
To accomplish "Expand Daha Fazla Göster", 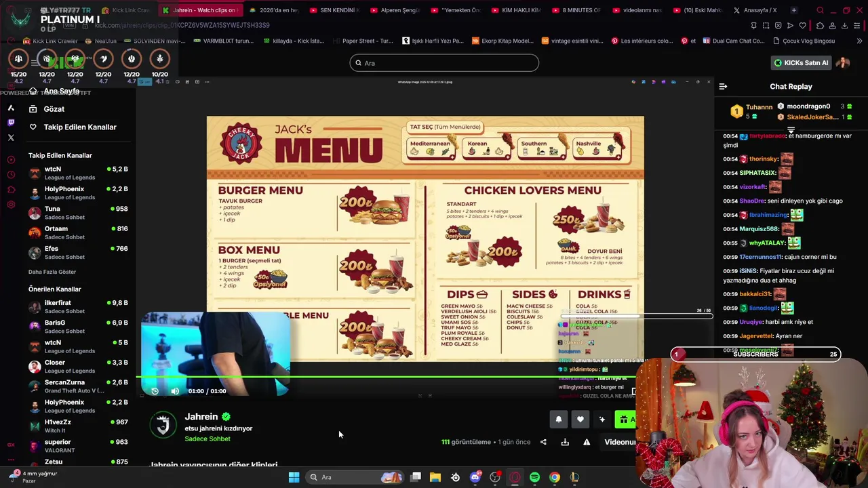I will 52,272.
